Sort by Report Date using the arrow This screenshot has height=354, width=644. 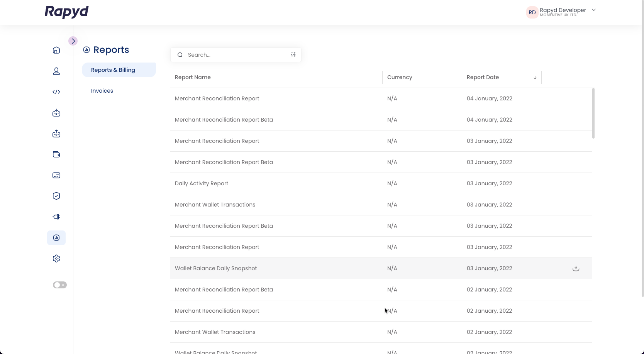[535, 78]
